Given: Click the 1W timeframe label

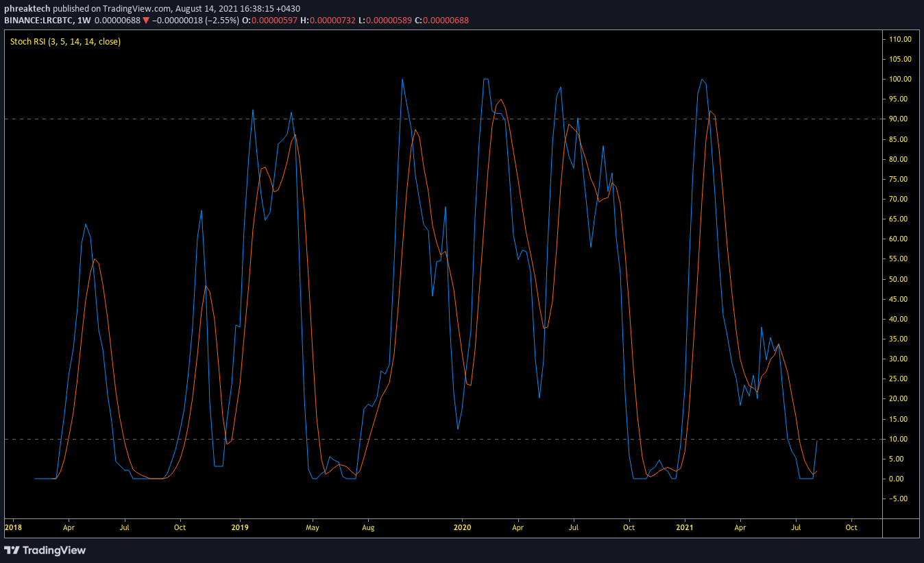Looking at the screenshot, I should 84,21.
